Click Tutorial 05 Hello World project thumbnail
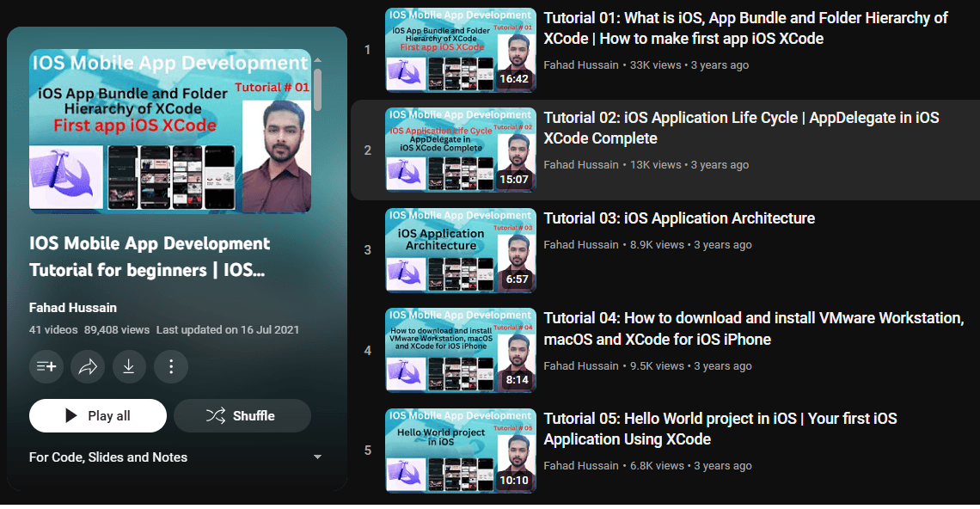The height and width of the screenshot is (509, 980). 460,451
